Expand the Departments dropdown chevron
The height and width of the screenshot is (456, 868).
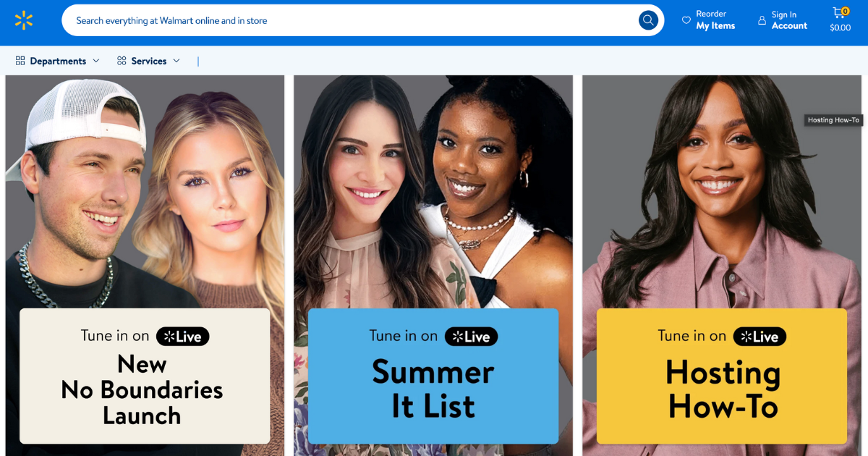[96, 61]
